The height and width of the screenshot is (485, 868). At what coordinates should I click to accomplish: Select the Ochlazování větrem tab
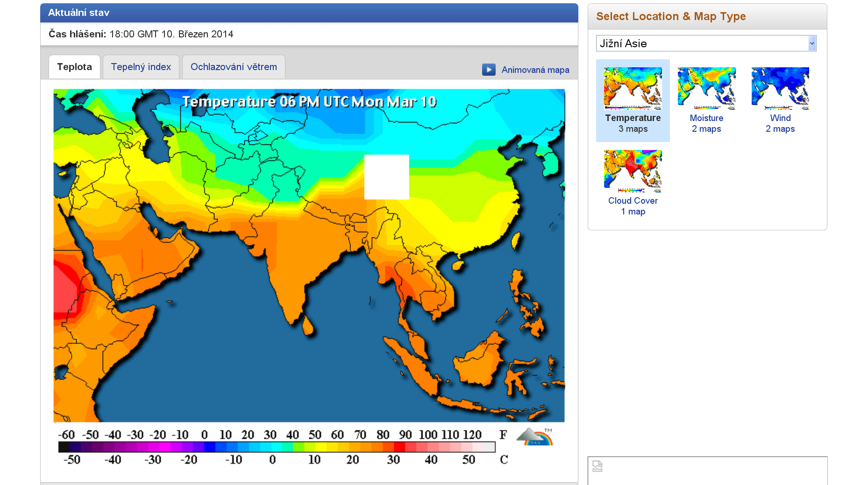[x=234, y=67]
